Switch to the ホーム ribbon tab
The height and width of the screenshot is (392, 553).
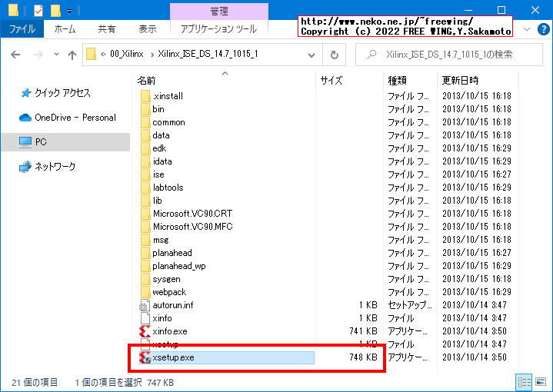coord(65,28)
